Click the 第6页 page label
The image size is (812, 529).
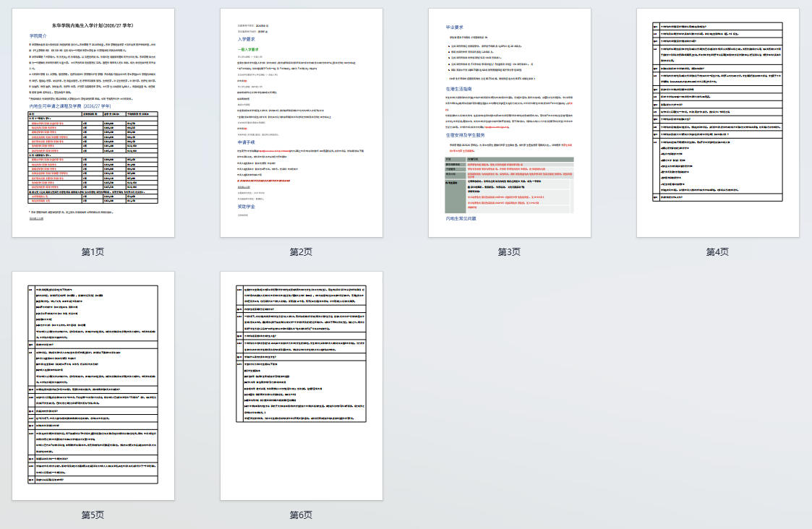pyautogui.click(x=302, y=515)
